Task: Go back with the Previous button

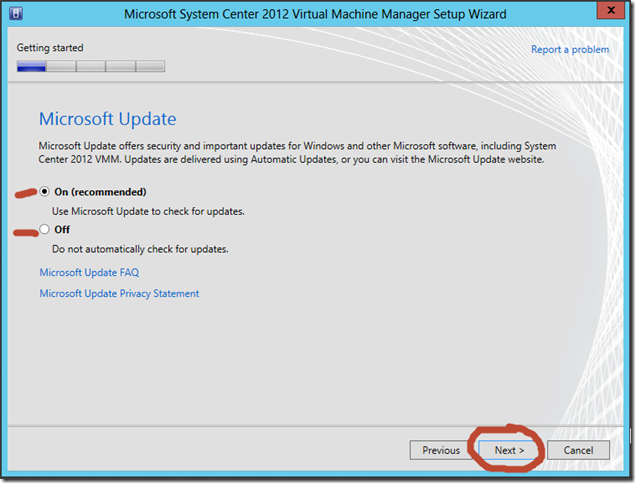Action: pos(441,450)
